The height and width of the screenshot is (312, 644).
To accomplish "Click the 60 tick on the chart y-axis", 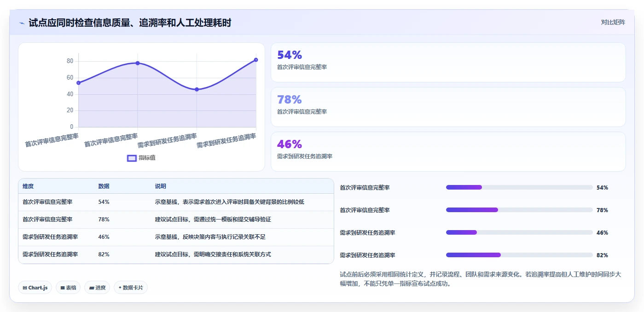I will 70,78.
